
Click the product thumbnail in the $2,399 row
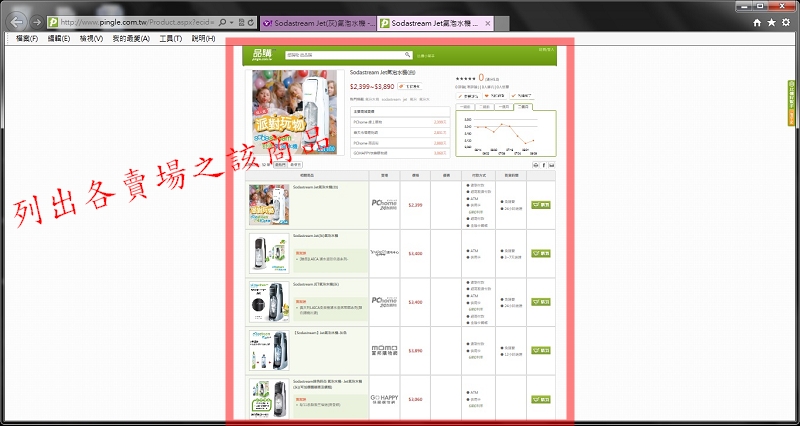(269, 205)
